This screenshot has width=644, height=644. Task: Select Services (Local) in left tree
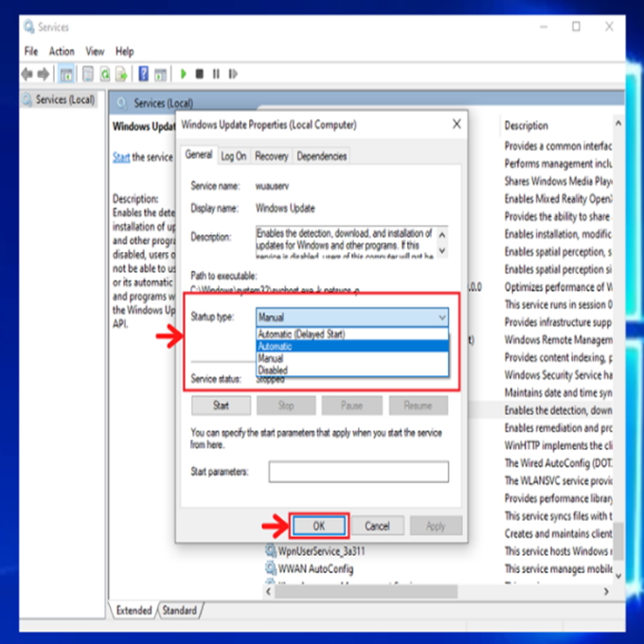tap(65, 99)
